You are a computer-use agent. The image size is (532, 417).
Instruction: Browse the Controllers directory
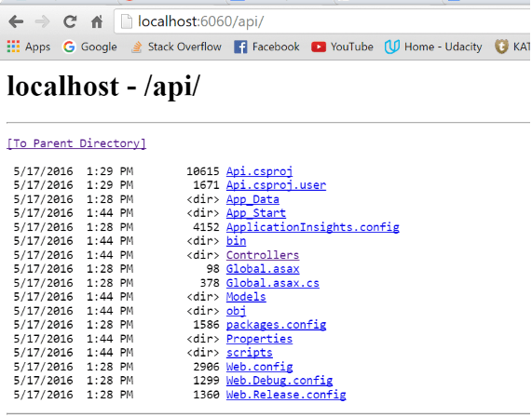[263, 255]
